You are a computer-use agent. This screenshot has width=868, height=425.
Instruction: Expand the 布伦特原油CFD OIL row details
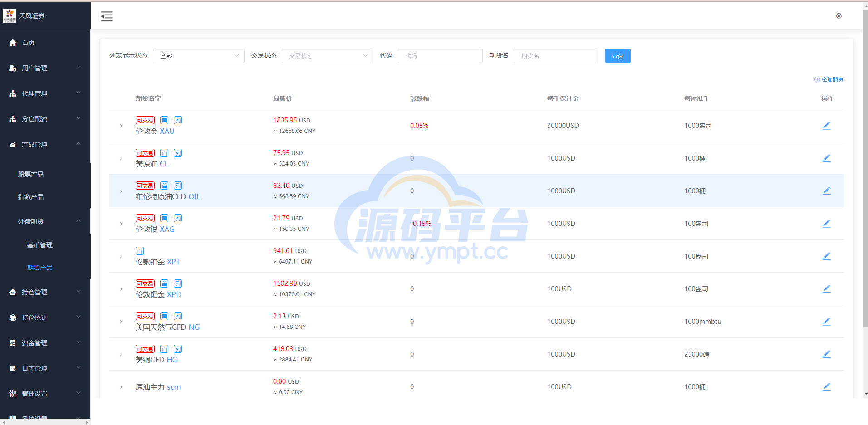(121, 191)
